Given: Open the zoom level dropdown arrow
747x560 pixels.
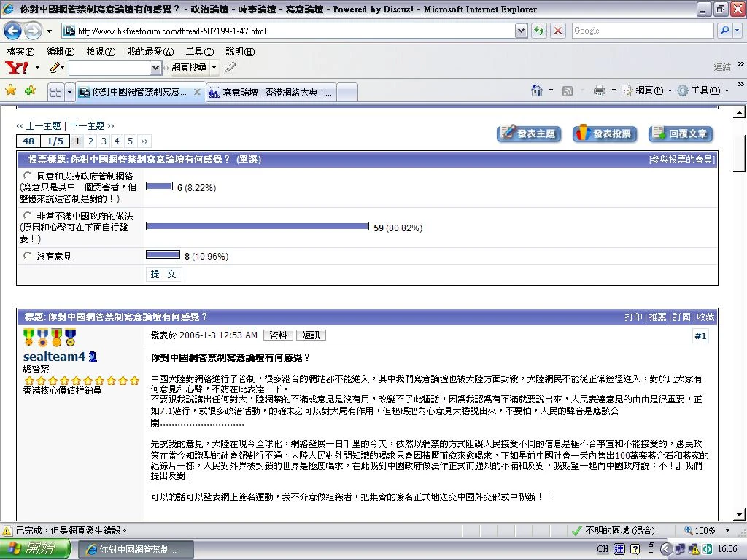Looking at the screenshot, I should point(727,530).
